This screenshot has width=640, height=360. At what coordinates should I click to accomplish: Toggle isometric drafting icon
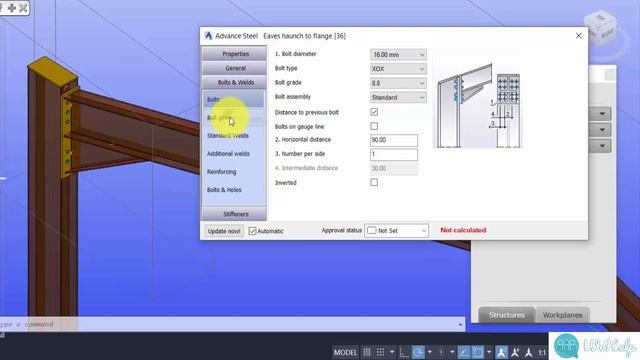point(441,352)
